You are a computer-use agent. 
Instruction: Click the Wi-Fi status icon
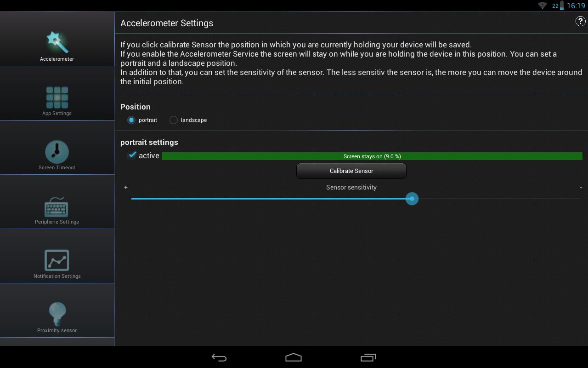(543, 6)
